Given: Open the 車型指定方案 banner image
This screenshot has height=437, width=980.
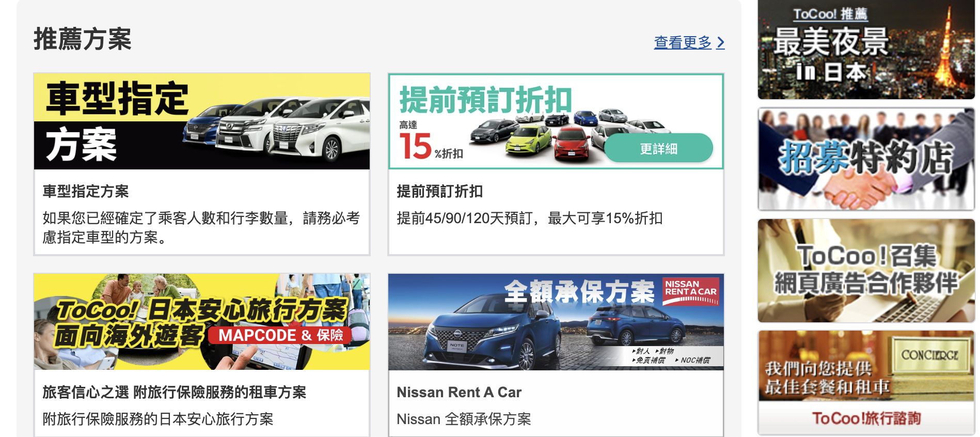Looking at the screenshot, I should 202,121.
